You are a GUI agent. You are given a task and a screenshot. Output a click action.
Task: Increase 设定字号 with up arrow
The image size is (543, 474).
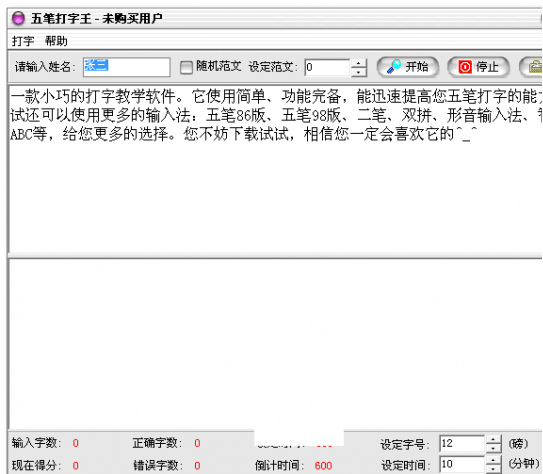tap(493, 439)
